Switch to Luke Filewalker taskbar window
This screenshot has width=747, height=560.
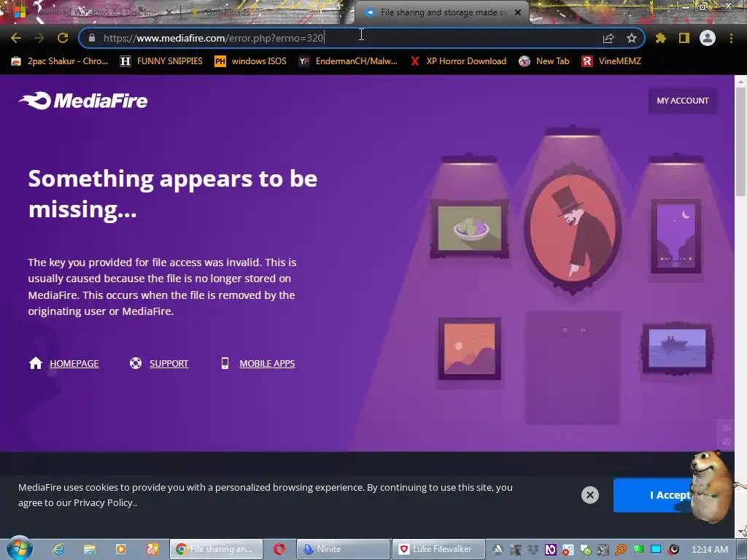pos(438,549)
